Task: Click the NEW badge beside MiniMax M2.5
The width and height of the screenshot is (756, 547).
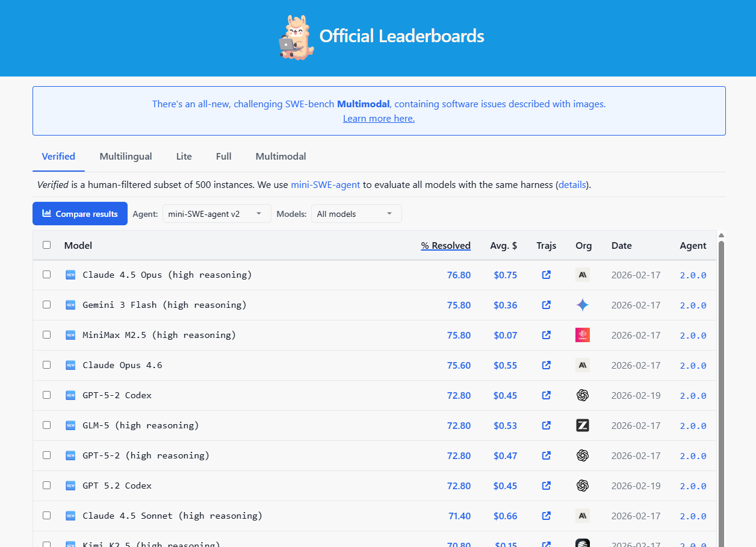Action: point(70,335)
